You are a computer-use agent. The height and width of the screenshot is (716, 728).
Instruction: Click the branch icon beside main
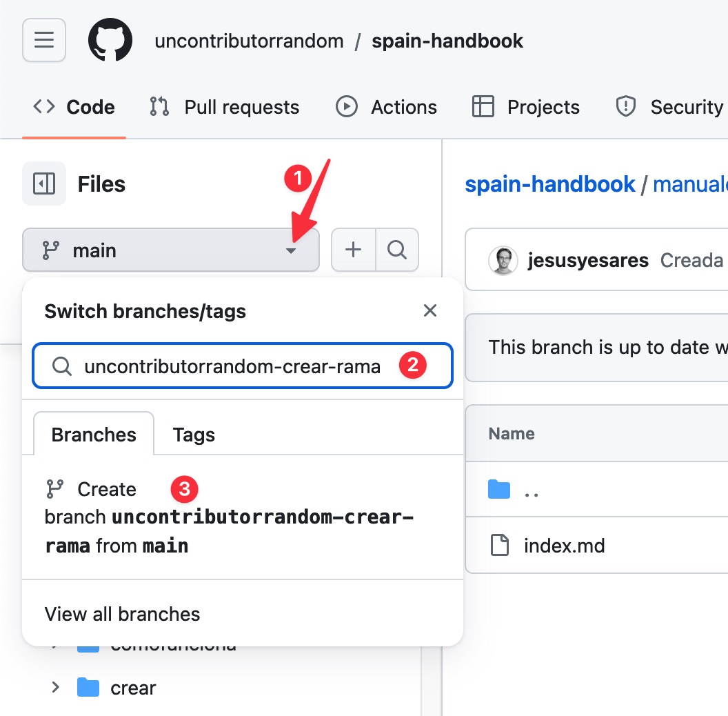[x=50, y=250]
